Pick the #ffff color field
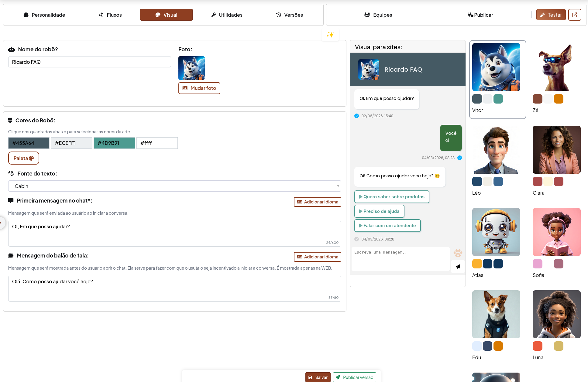The image size is (588, 382). 157,143
